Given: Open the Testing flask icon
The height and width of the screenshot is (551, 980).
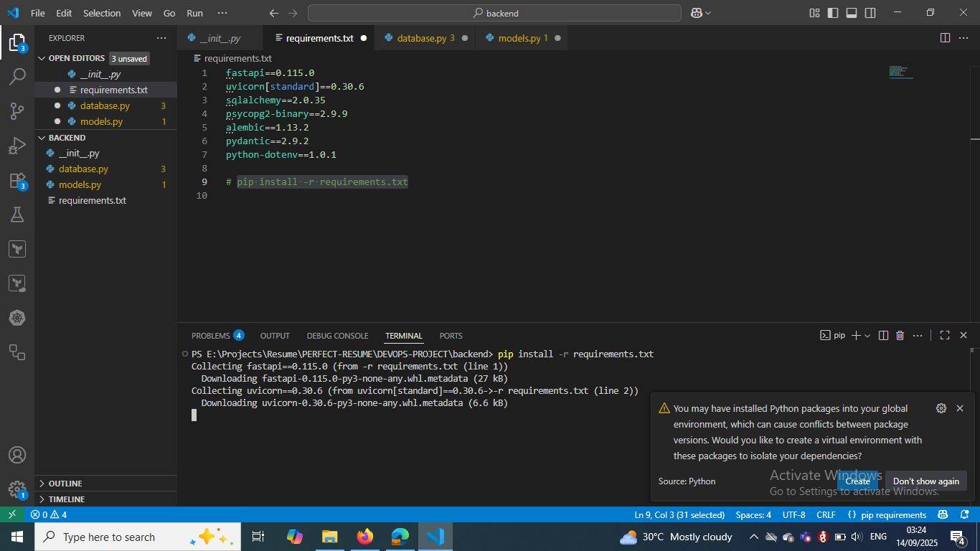Looking at the screenshot, I should click(17, 215).
